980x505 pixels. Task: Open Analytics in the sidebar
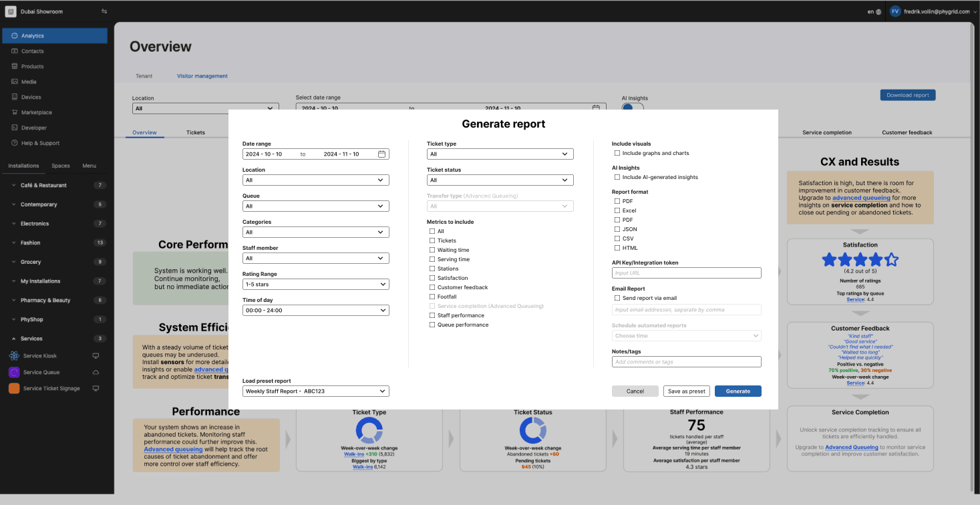point(54,35)
